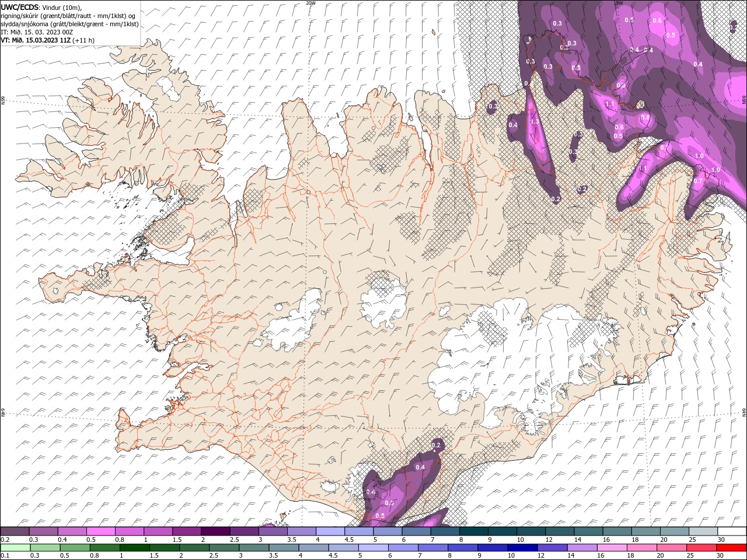Pick the deep blue 10–12 swatch in lower legend row
The width and height of the screenshot is (747, 560).
click(522, 548)
